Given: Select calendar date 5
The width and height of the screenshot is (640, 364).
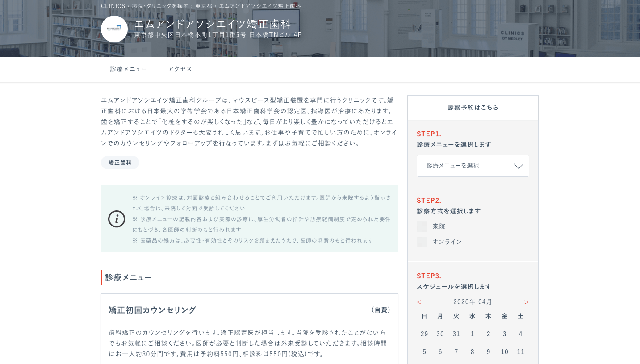Looking at the screenshot, I should (x=424, y=351).
